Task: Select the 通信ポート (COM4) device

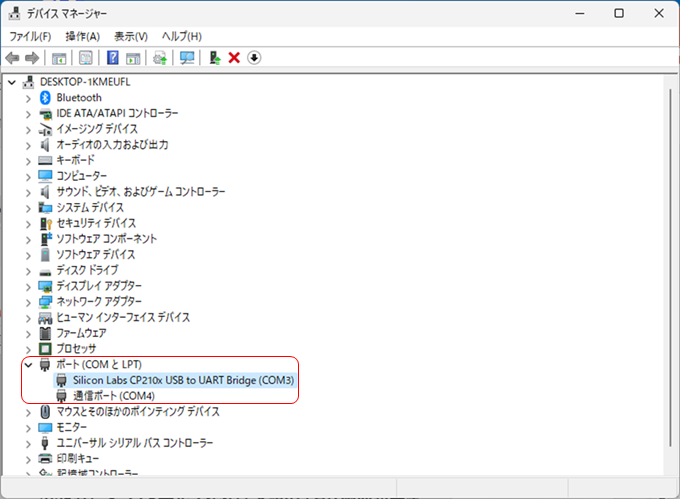Action: [x=113, y=396]
